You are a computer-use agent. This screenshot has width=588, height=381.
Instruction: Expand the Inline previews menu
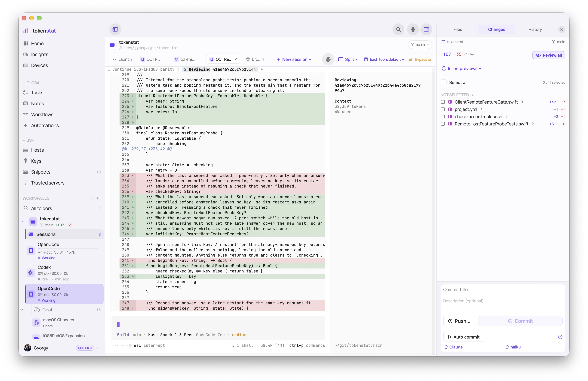coord(461,68)
